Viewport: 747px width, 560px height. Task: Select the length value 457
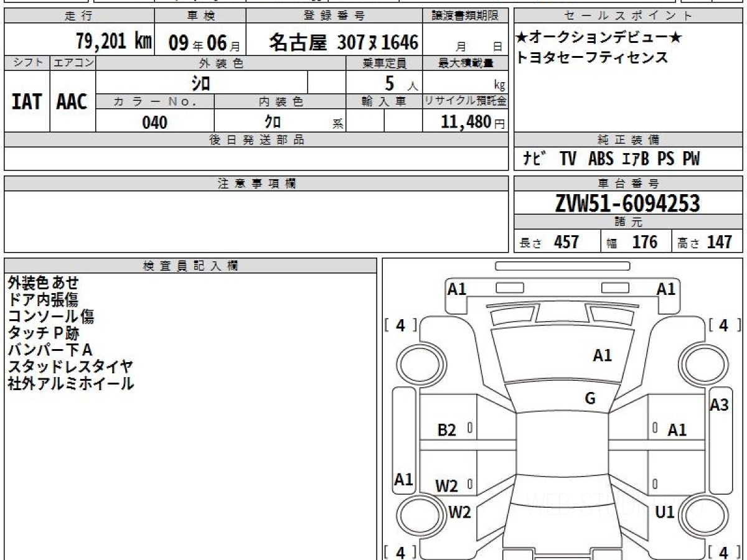[x=566, y=242]
